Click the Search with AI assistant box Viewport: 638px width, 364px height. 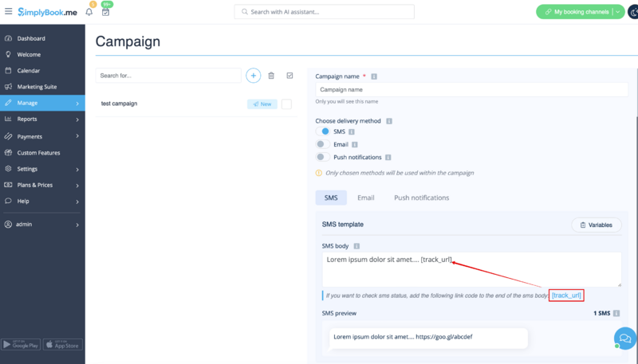(x=324, y=12)
